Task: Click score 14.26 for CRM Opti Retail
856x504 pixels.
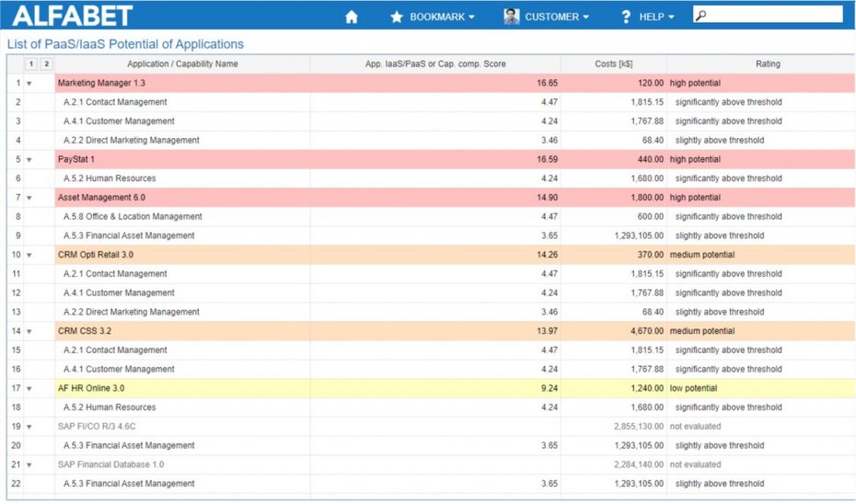Action: [547, 255]
